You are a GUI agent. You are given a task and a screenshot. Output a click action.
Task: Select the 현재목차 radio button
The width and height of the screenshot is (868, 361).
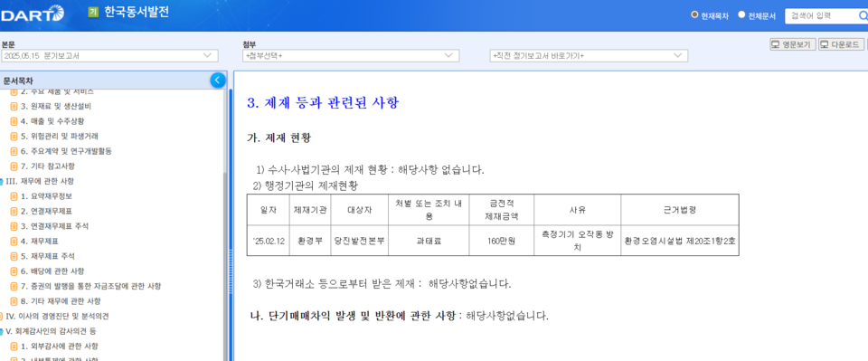click(694, 15)
